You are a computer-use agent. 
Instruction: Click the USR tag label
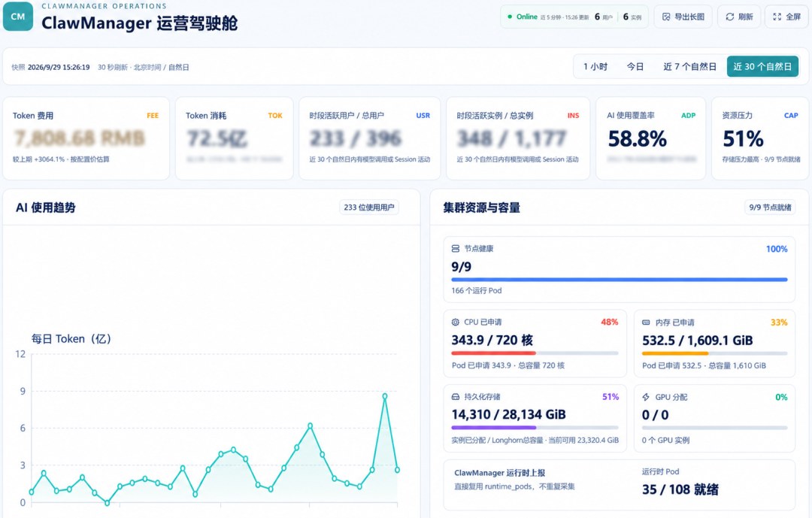click(x=423, y=116)
